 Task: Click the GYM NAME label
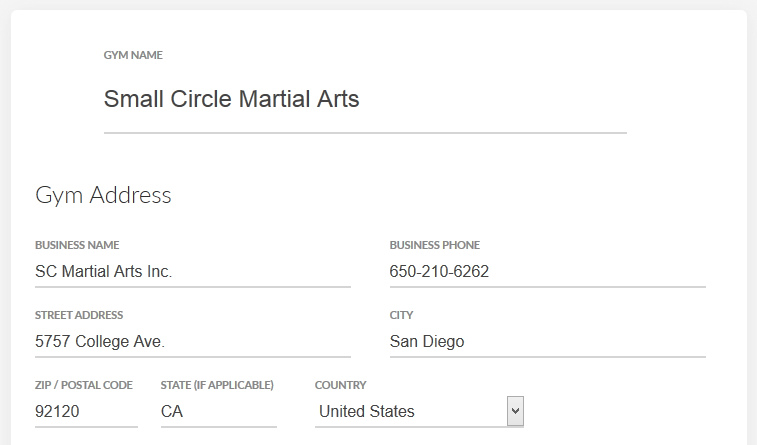coord(133,55)
